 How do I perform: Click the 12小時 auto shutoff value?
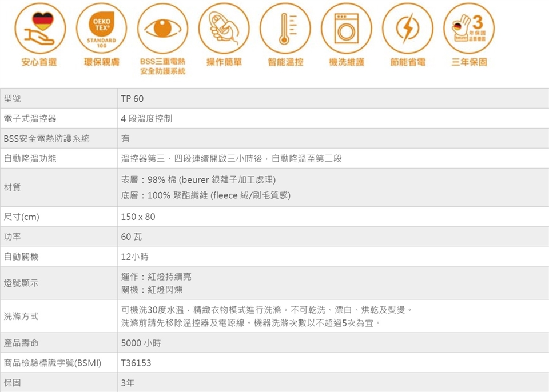[x=135, y=257]
